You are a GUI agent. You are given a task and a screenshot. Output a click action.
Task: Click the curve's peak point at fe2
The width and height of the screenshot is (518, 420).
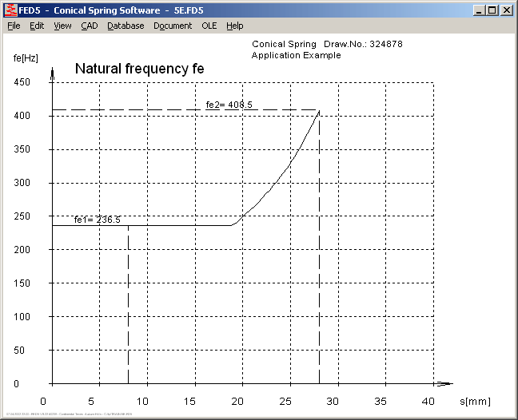[319, 111]
